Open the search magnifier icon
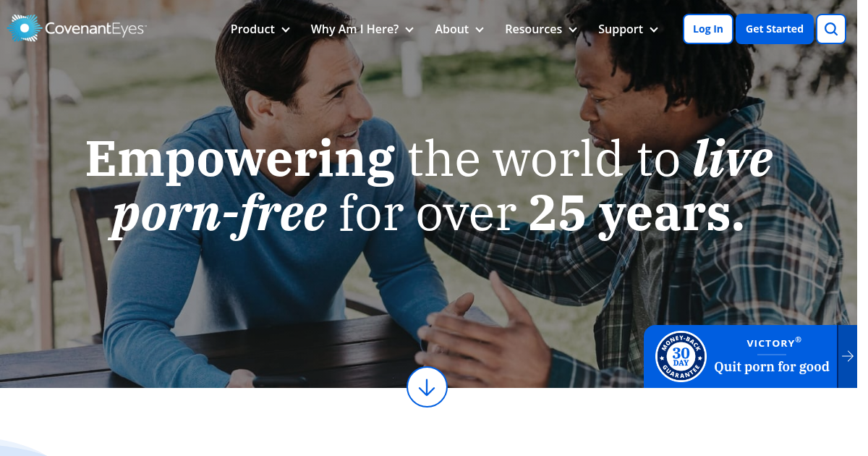 coord(831,29)
